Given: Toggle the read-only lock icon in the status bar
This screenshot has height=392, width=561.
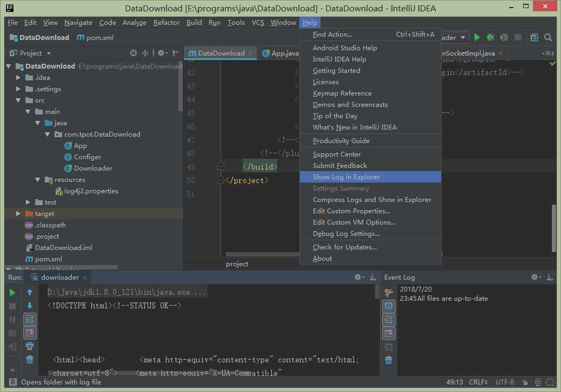Looking at the screenshot, I should 525,382.
